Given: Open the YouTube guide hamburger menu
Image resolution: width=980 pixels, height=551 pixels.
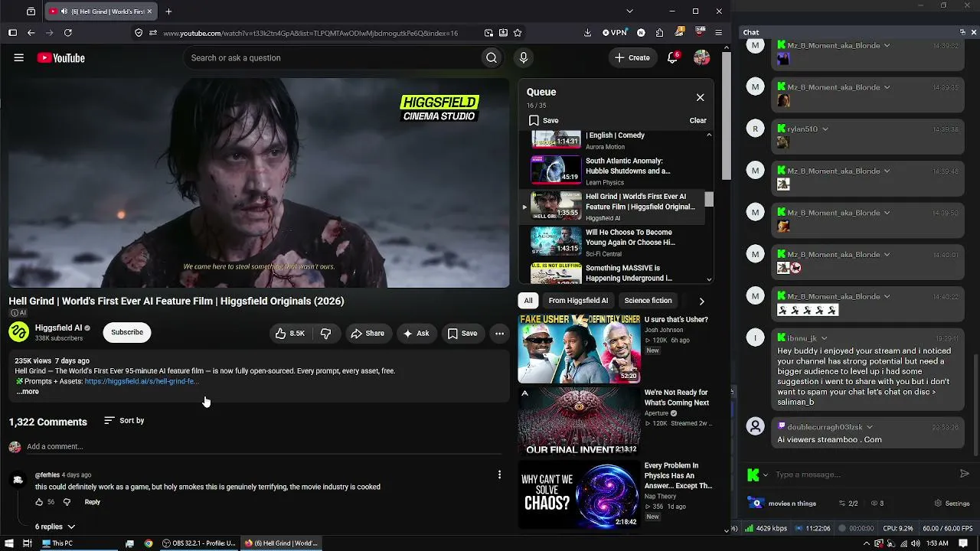Looking at the screenshot, I should [19, 57].
